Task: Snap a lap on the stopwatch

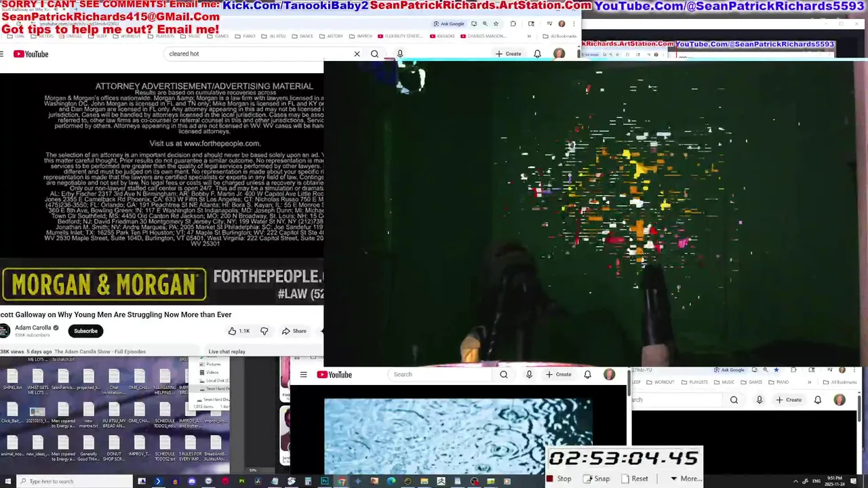Action: pos(597,479)
